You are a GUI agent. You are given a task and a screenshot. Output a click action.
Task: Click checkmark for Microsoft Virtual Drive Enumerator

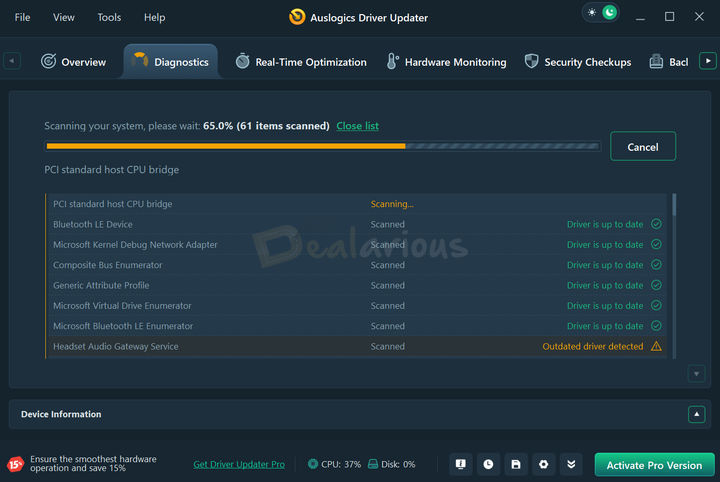click(x=656, y=305)
